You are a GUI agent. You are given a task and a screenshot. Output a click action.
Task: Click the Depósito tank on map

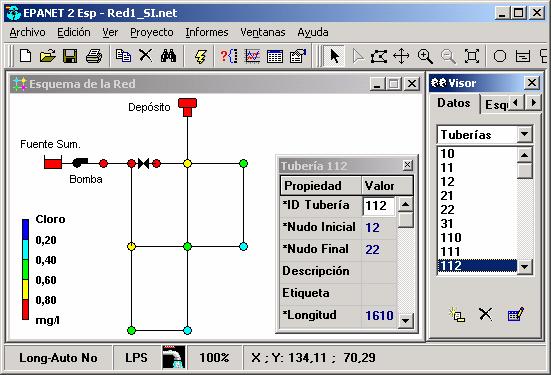187,107
